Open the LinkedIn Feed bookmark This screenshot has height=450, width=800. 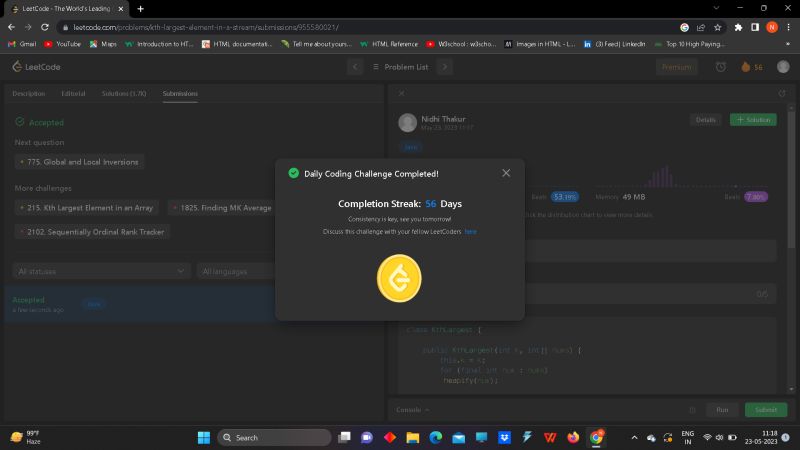point(614,44)
